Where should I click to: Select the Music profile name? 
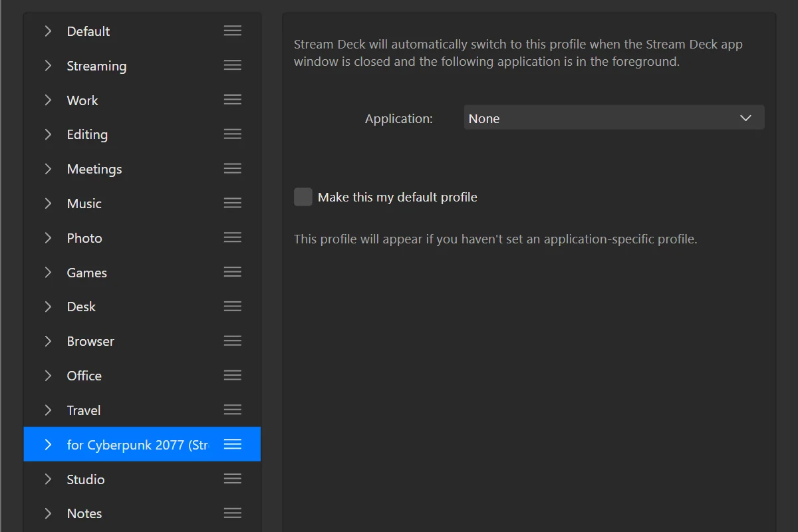(x=84, y=203)
